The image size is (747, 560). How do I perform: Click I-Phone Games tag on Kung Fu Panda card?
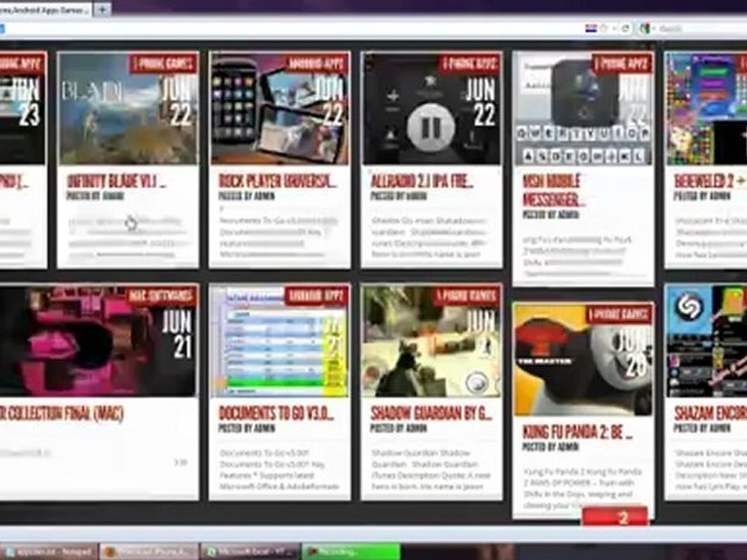point(619,314)
